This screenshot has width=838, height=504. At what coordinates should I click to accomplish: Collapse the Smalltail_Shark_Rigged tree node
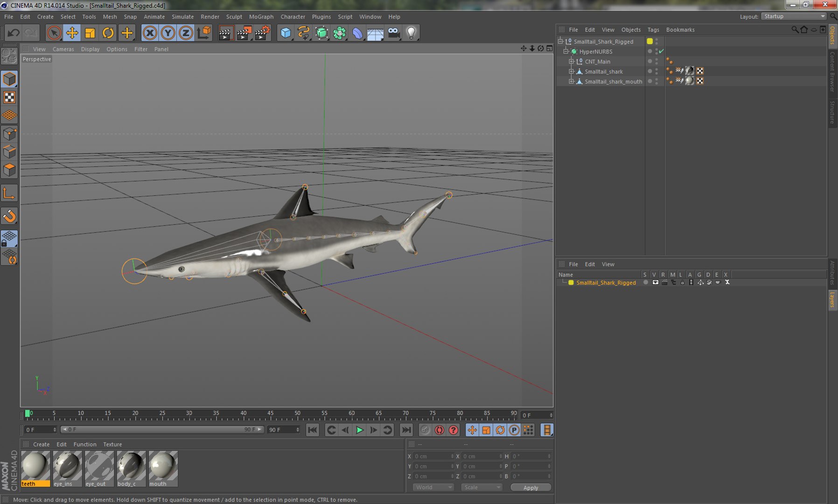560,41
